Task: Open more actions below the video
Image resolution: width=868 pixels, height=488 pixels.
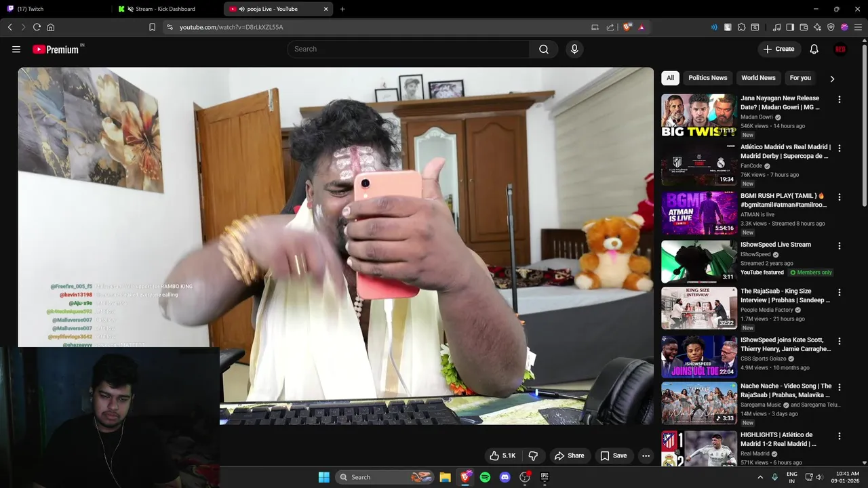Action: pyautogui.click(x=646, y=455)
